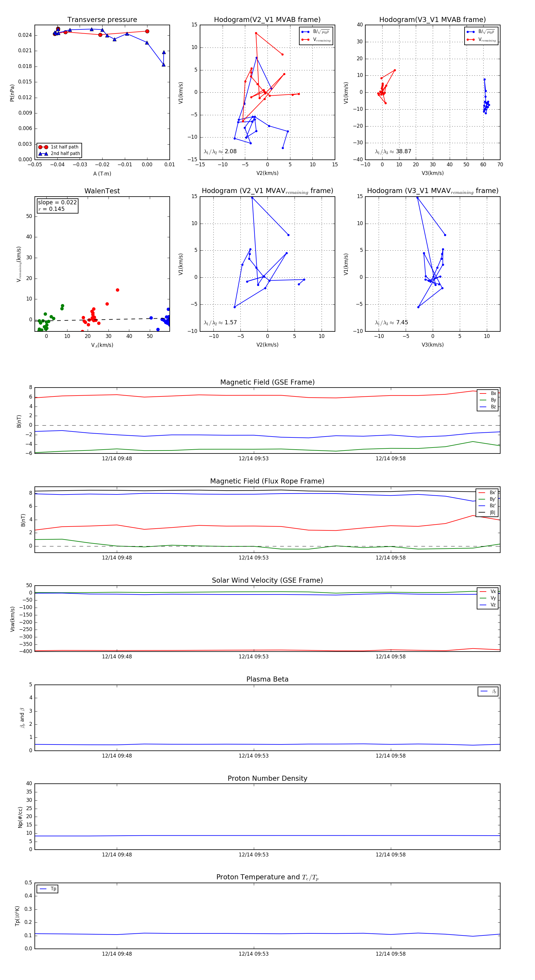Click the "A (T·m)" x-axis label

pos(102,173)
